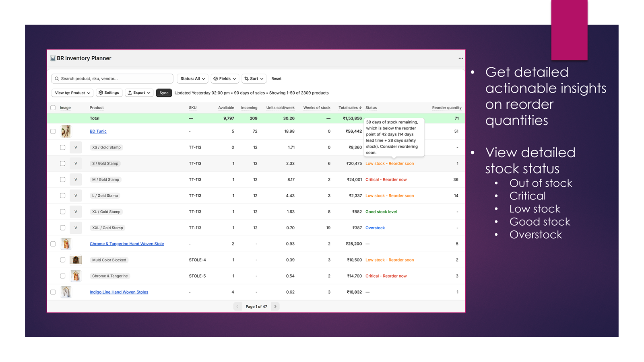
Task: Select the BD Tunic row checkbox
Action: pos(53,131)
